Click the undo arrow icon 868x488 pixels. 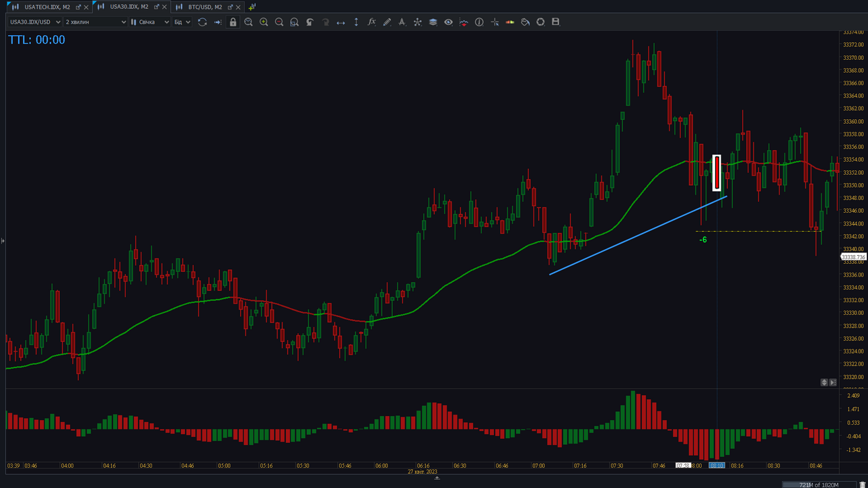(x=310, y=22)
